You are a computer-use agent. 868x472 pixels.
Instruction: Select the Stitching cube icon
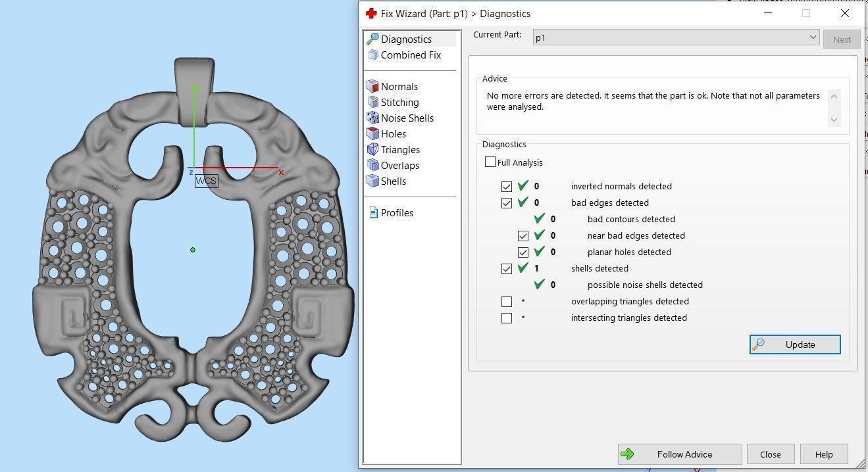pos(373,103)
